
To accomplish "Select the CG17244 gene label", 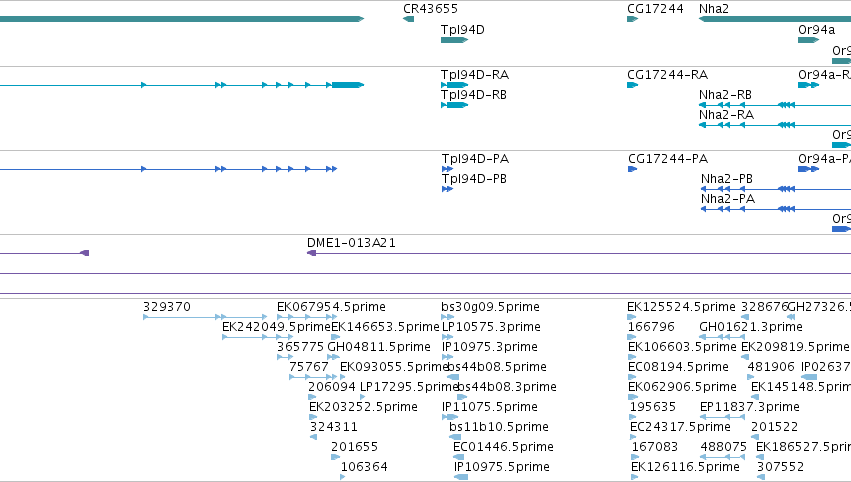I will point(655,9).
